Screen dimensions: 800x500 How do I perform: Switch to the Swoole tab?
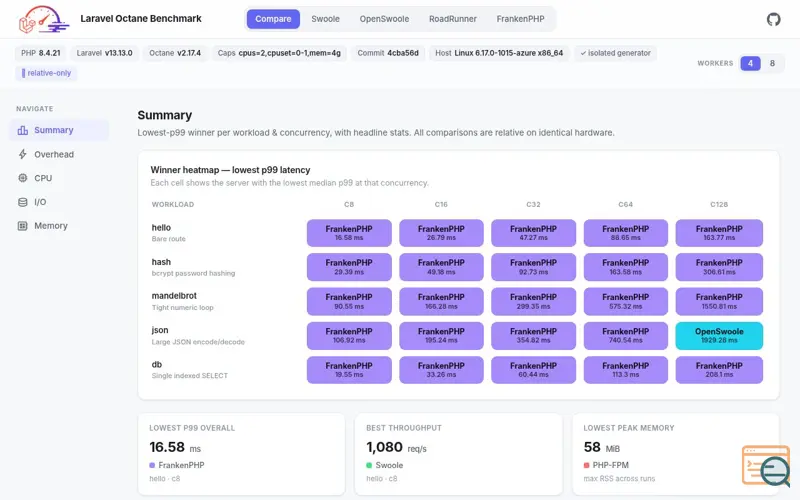[x=326, y=19]
